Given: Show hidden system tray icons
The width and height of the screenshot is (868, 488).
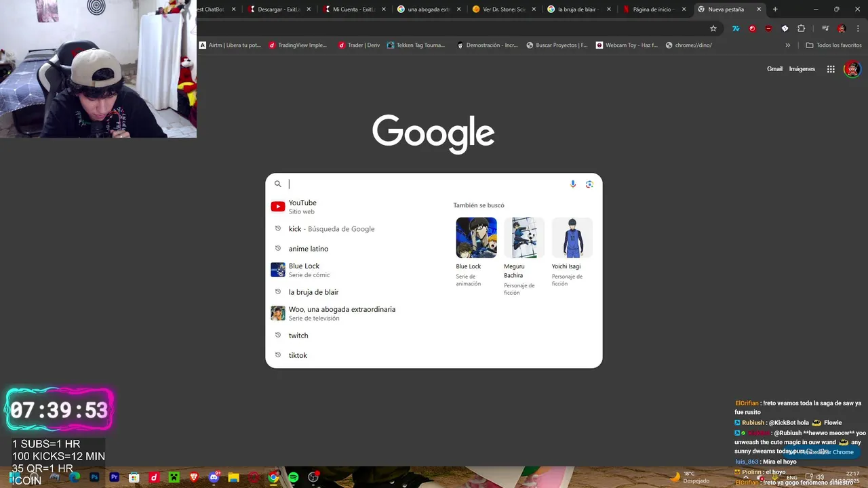Looking at the screenshot, I should coord(746,477).
